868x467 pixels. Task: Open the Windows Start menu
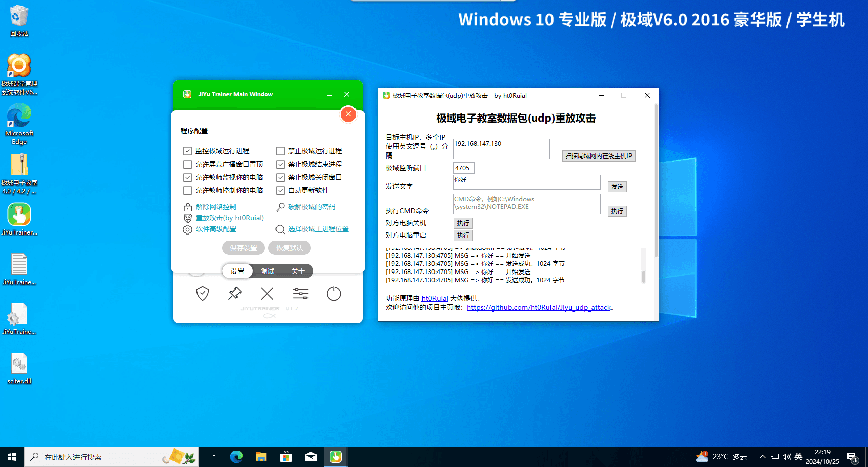tap(12, 457)
